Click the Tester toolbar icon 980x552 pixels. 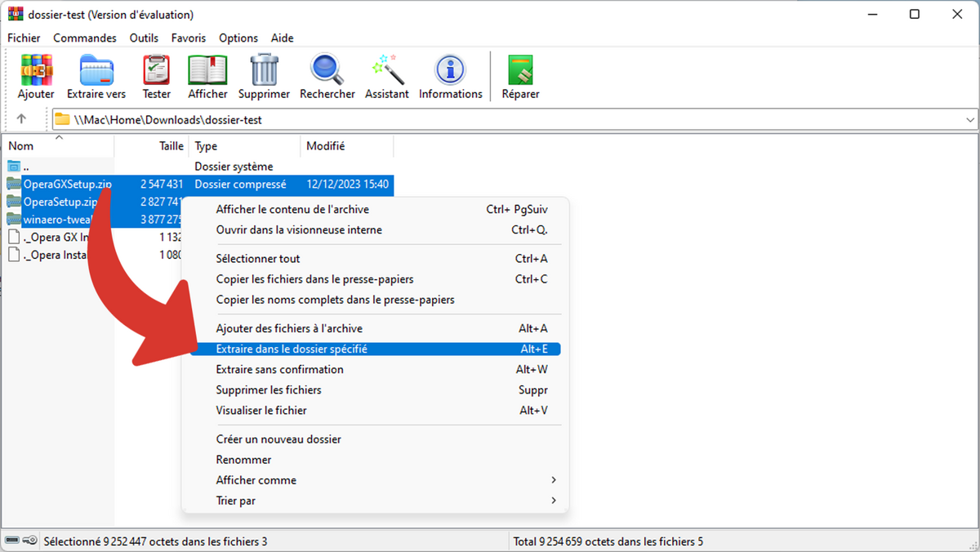coord(157,70)
